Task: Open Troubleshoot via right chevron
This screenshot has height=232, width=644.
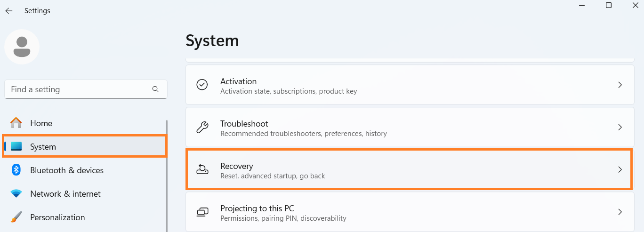Action: [x=620, y=127]
